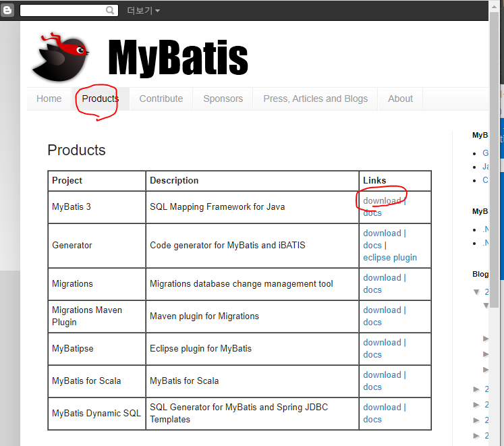Click download link for MyBatis 3

point(382,200)
